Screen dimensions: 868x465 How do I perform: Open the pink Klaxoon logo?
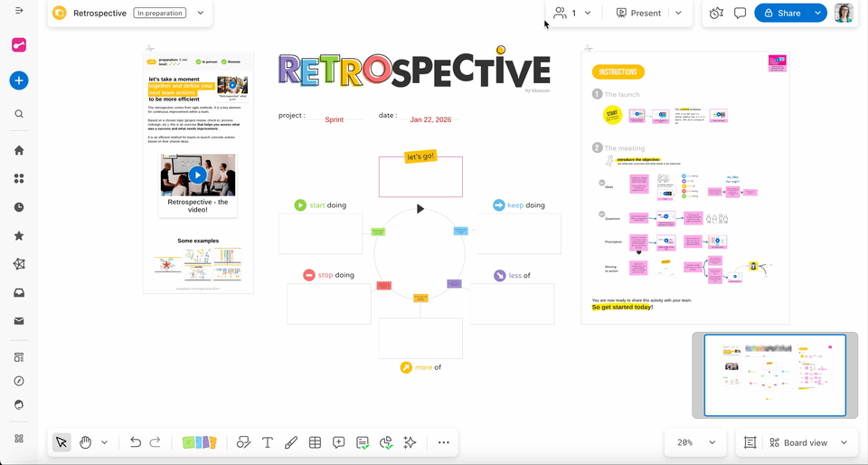[x=19, y=45]
